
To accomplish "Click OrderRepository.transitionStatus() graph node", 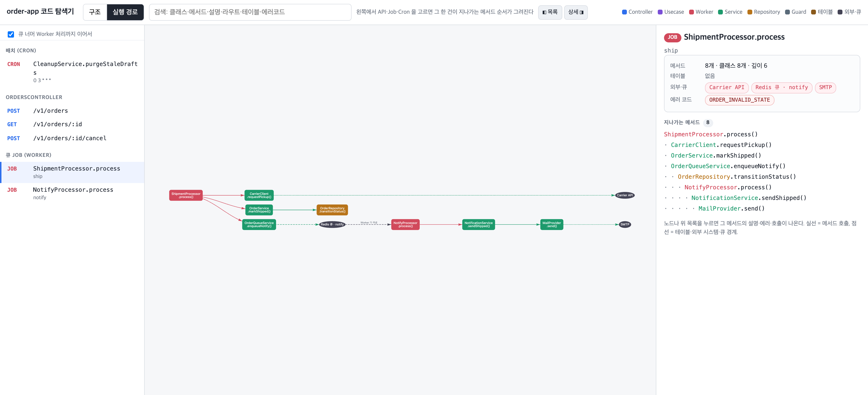I will tap(332, 210).
